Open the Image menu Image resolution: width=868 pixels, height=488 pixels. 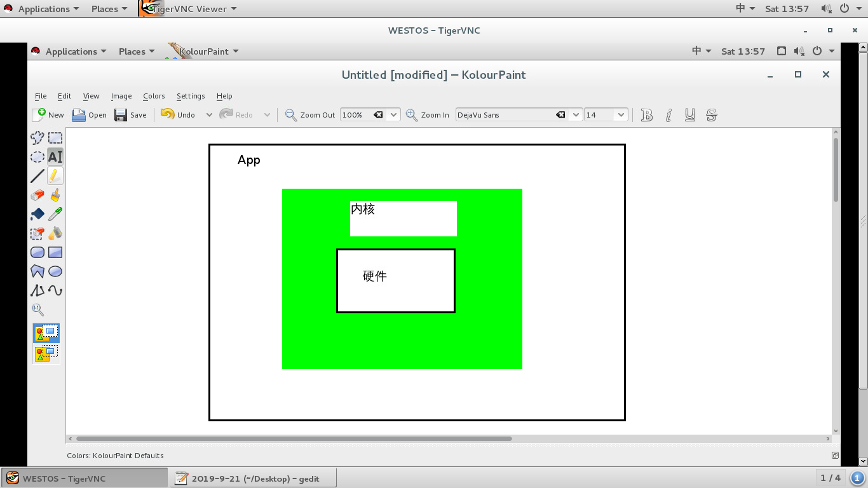point(121,96)
